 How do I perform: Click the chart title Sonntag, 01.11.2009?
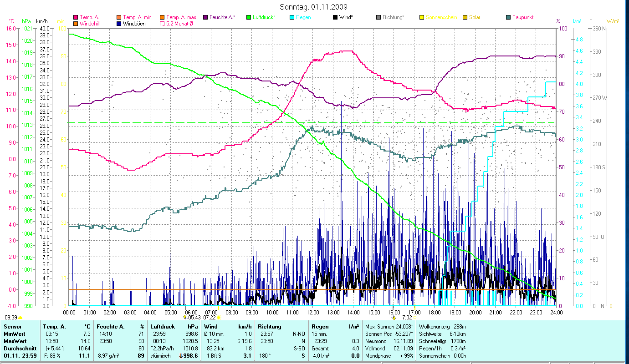pyautogui.click(x=314, y=7)
